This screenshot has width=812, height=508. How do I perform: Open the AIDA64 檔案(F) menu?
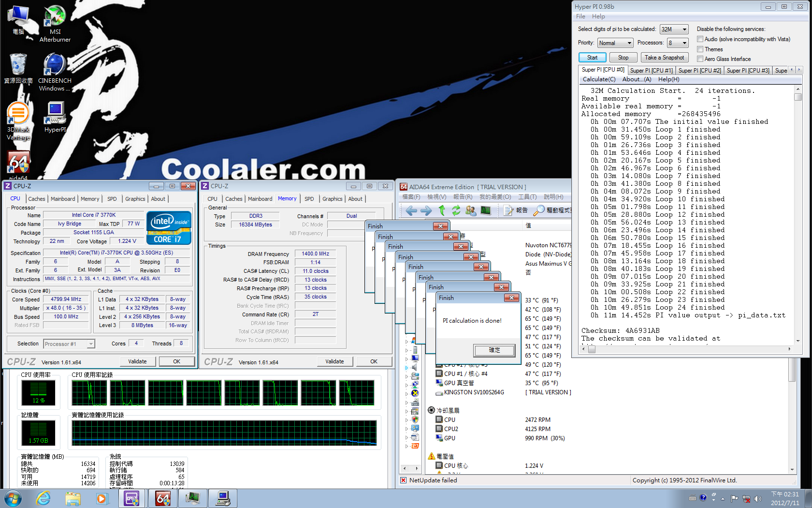pos(411,197)
